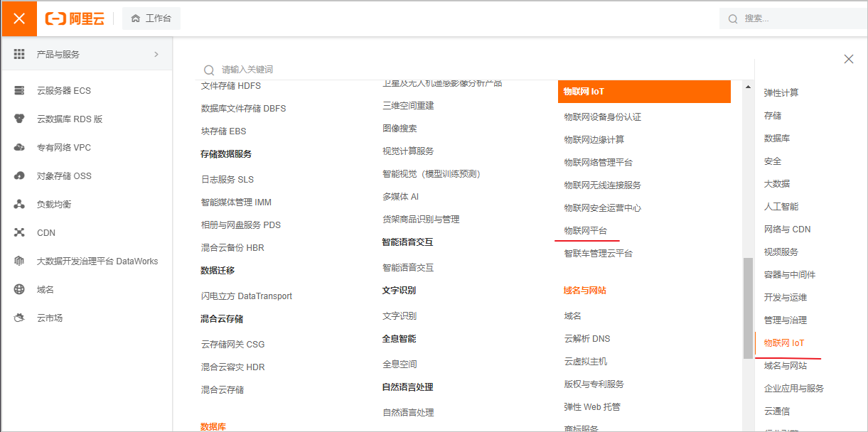Open 智联车管理云平台
The height and width of the screenshot is (432, 868).
(599, 253)
